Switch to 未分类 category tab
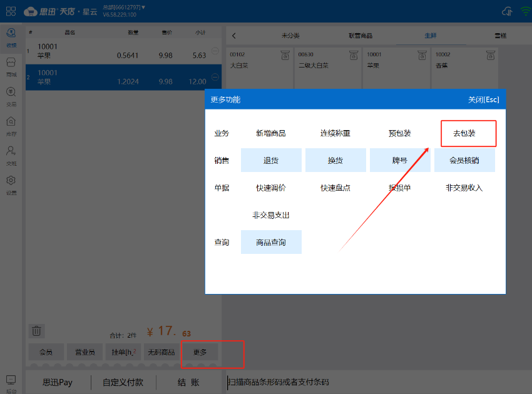532x394 pixels. (x=290, y=36)
